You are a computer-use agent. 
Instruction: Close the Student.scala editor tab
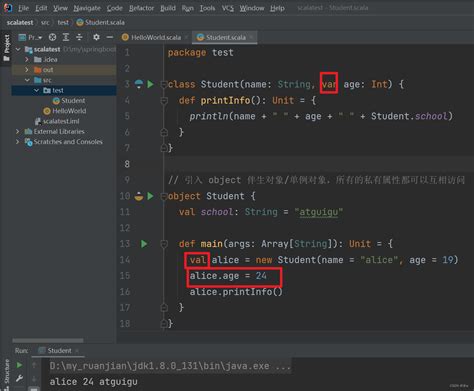(251, 37)
